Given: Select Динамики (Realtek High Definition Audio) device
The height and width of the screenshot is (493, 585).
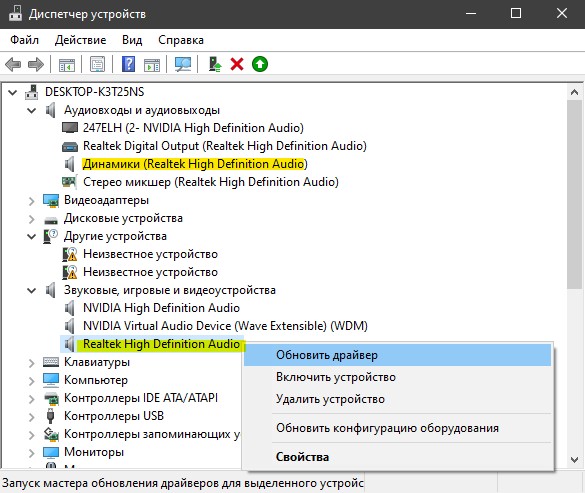Looking at the screenshot, I should (195, 164).
